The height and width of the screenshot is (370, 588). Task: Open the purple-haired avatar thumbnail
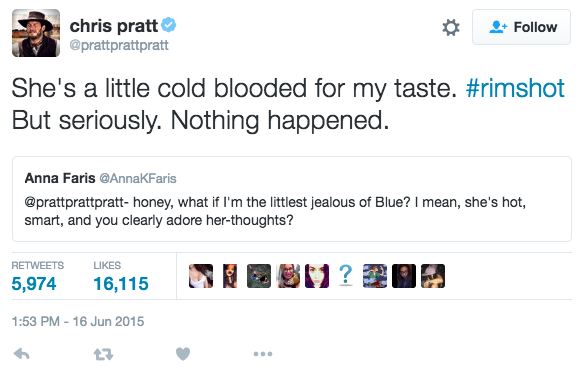pos(317,276)
